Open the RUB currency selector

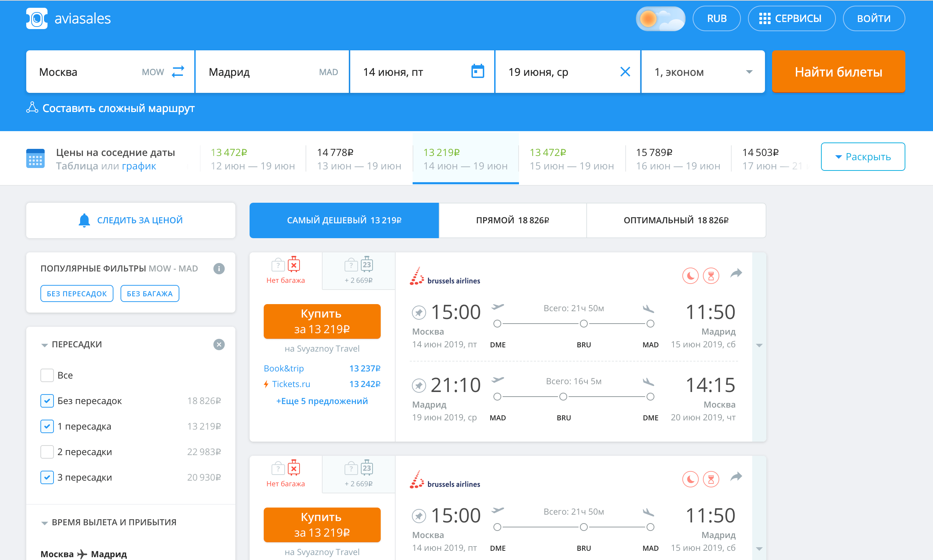pyautogui.click(x=716, y=18)
